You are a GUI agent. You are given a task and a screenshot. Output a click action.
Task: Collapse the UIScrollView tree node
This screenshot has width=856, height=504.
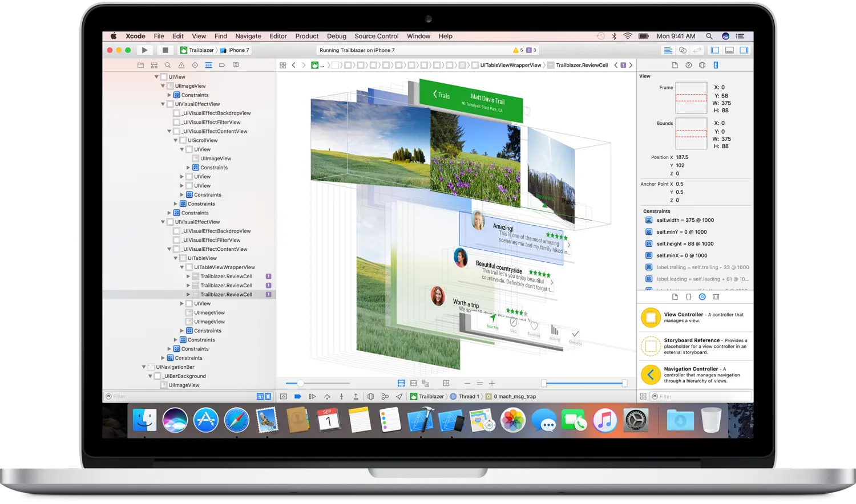(x=176, y=140)
